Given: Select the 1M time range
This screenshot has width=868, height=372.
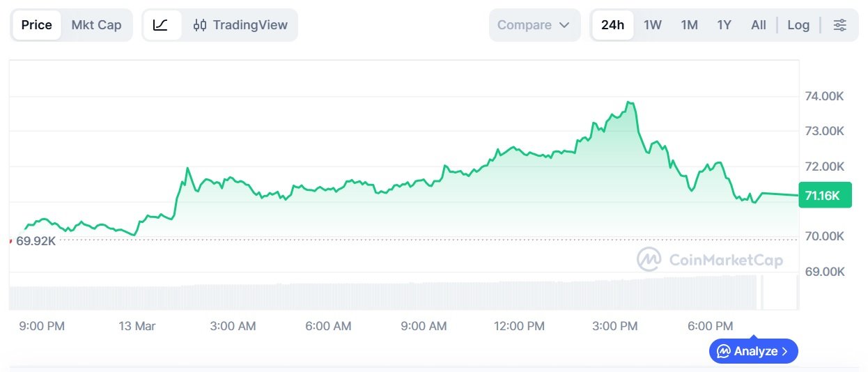Looking at the screenshot, I should click(x=689, y=25).
